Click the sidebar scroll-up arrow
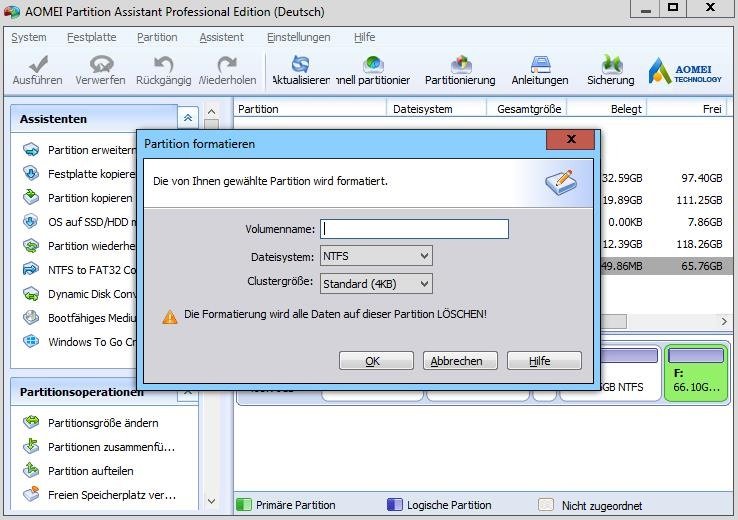Viewport: 738px width, 520px height. (211, 112)
